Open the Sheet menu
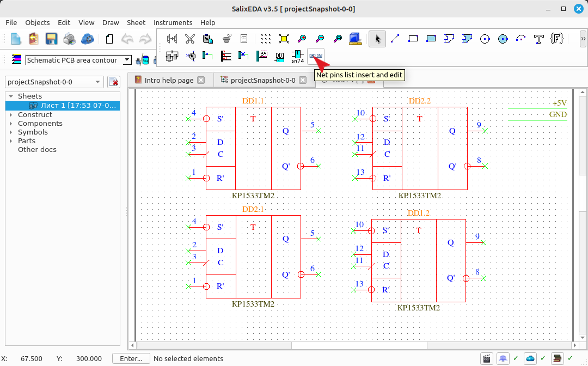This screenshot has height=366, width=588. click(136, 22)
